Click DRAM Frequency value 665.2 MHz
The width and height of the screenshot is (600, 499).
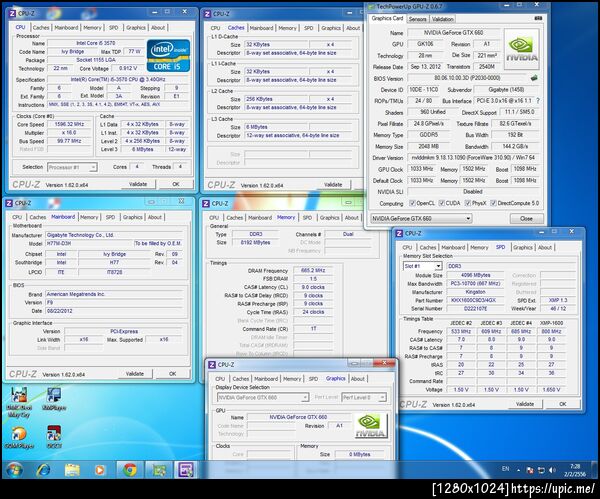click(x=313, y=270)
